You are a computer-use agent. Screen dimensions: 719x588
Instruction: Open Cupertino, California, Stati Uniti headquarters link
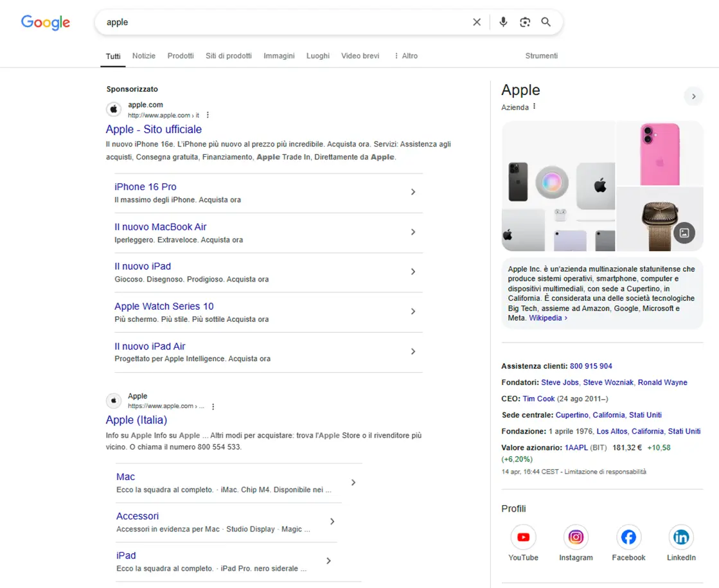tap(608, 415)
